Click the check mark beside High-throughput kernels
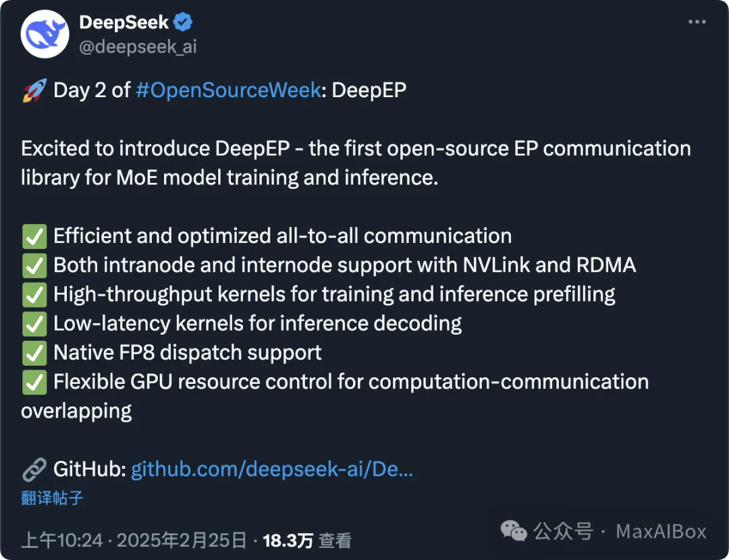The width and height of the screenshot is (729, 560). point(34,294)
